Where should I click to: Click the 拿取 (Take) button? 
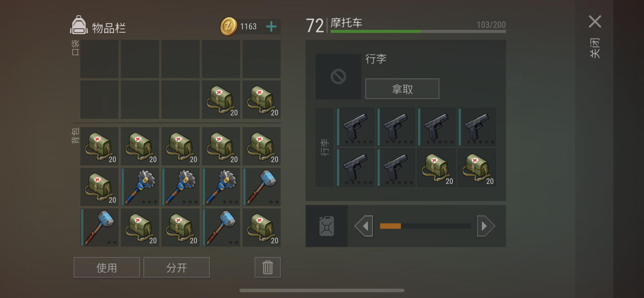click(x=402, y=89)
